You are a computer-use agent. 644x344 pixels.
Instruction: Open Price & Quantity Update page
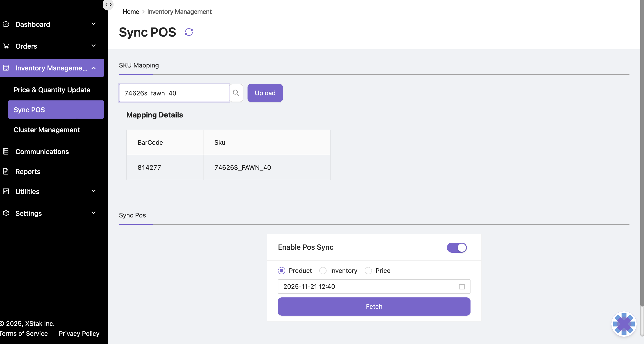tap(52, 90)
